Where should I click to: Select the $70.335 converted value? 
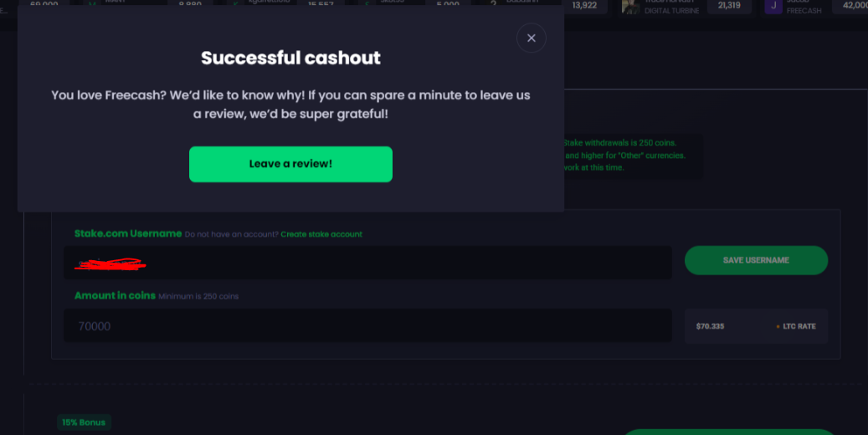tap(711, 326)
